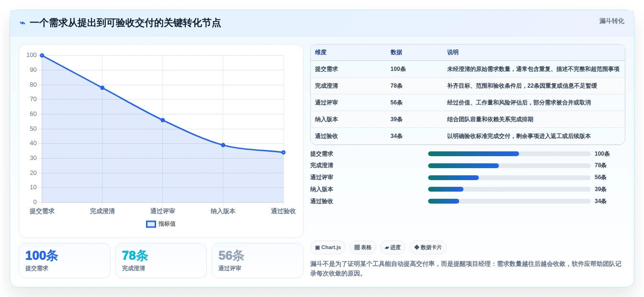Image resolution: width=644 pixels, height=297 pixels.
Task: Select the Chart.js chip
Action: point(328,247)
